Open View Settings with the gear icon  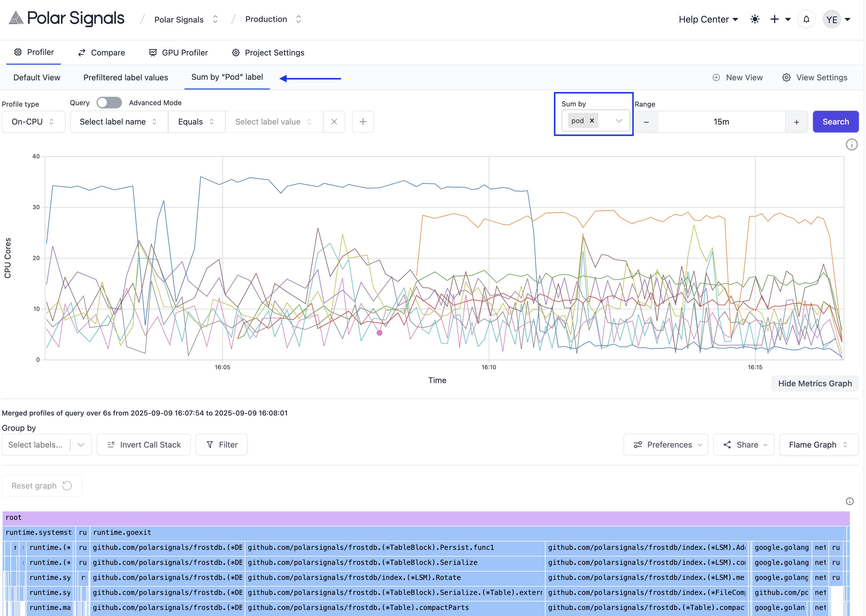pos(814,77)
